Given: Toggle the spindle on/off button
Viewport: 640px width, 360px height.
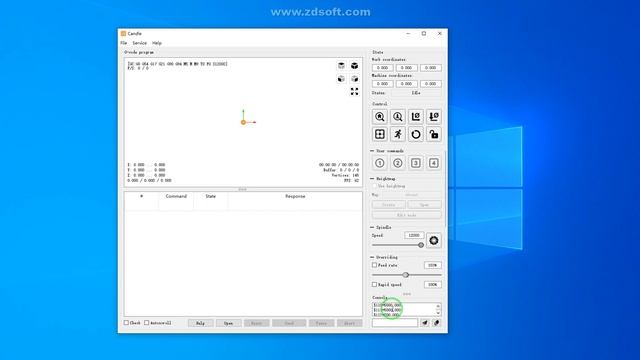Looking at the screenshot, I should (x=433, y=240).
